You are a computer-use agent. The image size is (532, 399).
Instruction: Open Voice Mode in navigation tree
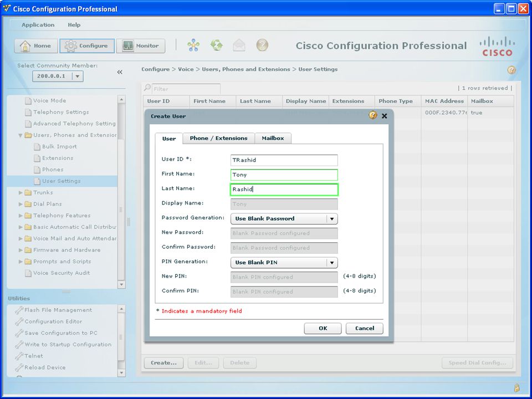[x=49, y=101]
